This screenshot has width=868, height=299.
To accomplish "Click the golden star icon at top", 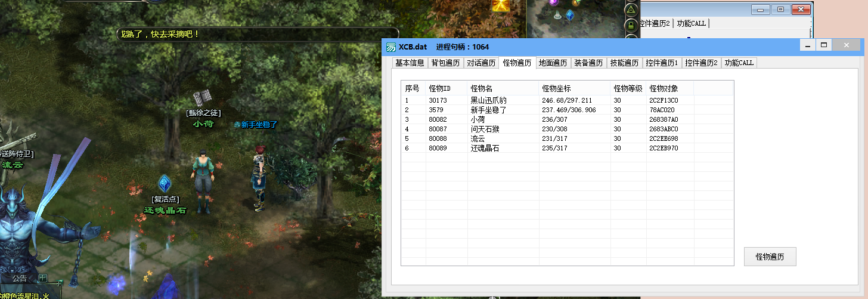I will coord(501,5).
